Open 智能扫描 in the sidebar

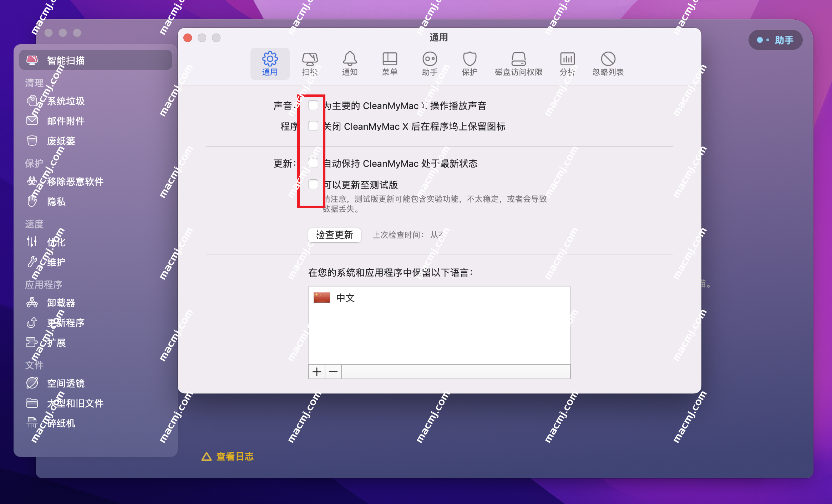click(96, 60)
